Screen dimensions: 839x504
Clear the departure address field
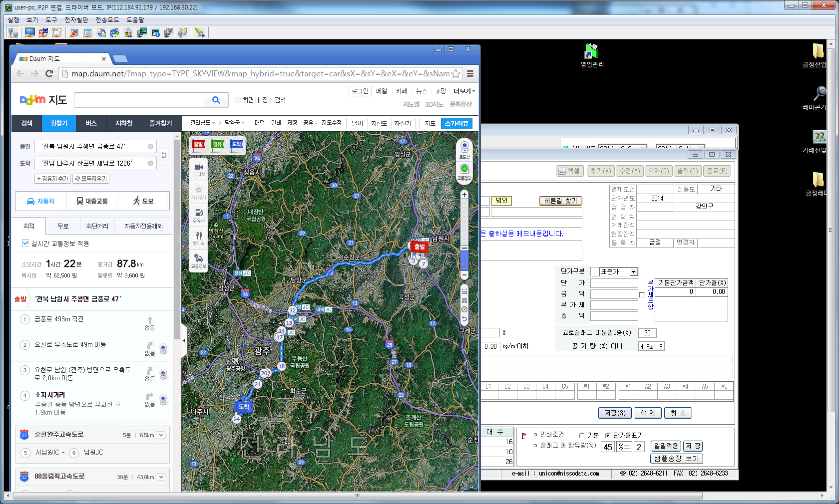point(150,147)
